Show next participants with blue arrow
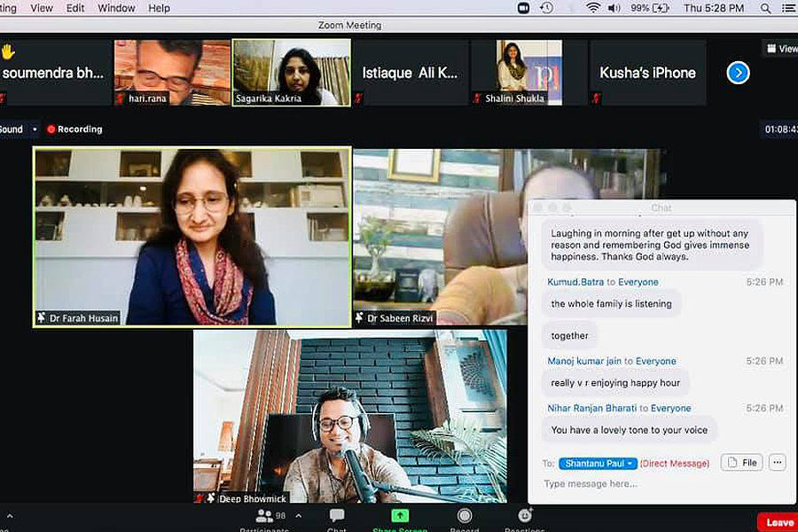This screenshot has width=798, height=532. click(x=738, y=73)
